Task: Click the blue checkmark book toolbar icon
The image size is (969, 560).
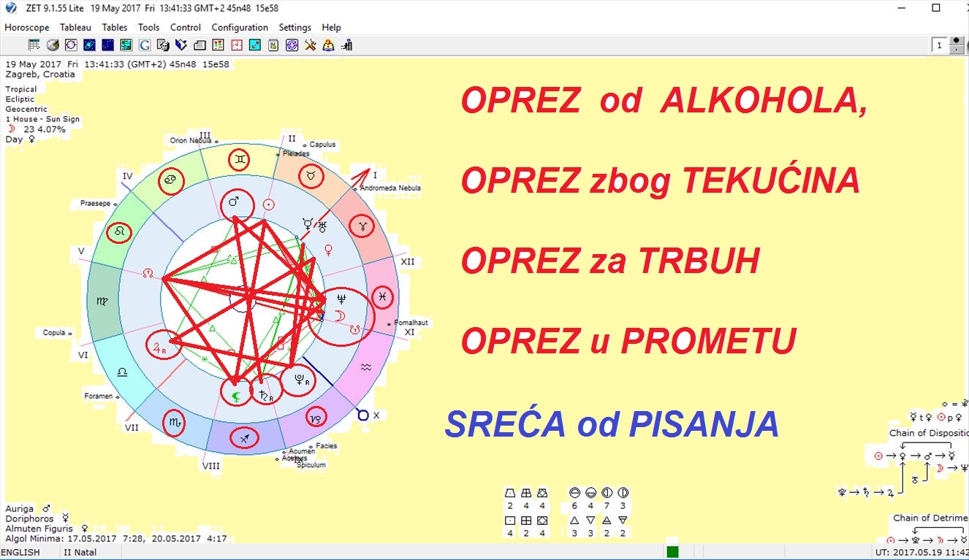Action: pyautogui.click(x=181, y=45)
